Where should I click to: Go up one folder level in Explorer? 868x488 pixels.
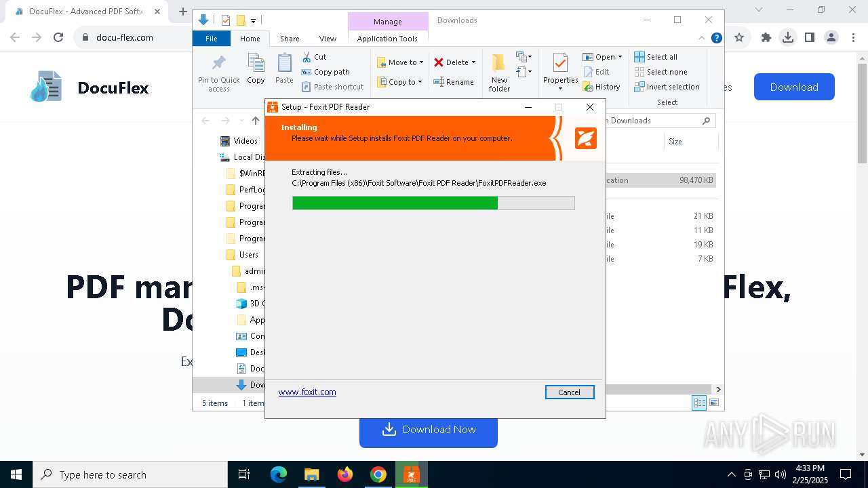255,121
